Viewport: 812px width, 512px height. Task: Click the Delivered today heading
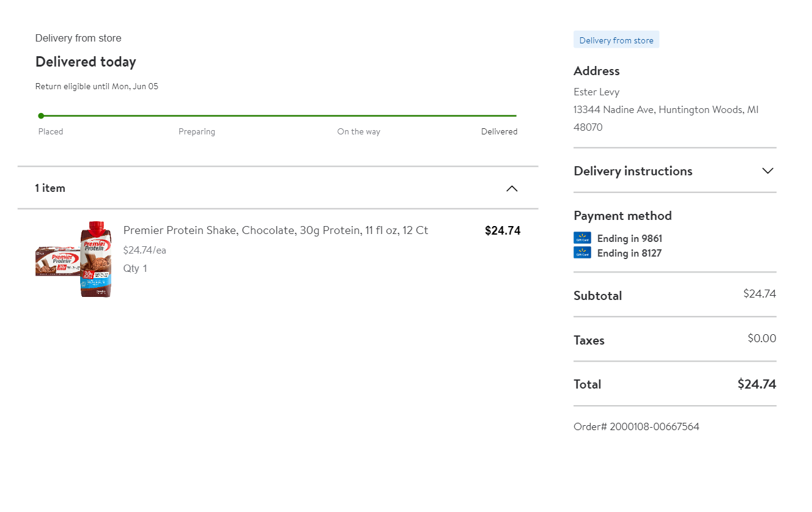[x=86, y=62]
